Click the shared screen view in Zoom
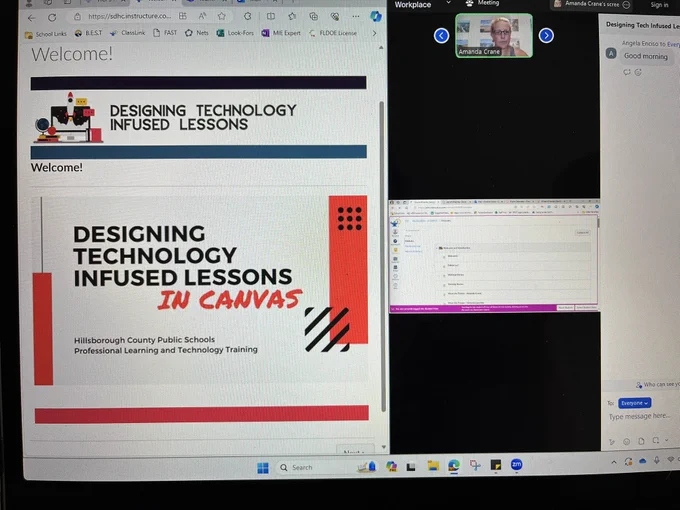 (x=494, y=255)
